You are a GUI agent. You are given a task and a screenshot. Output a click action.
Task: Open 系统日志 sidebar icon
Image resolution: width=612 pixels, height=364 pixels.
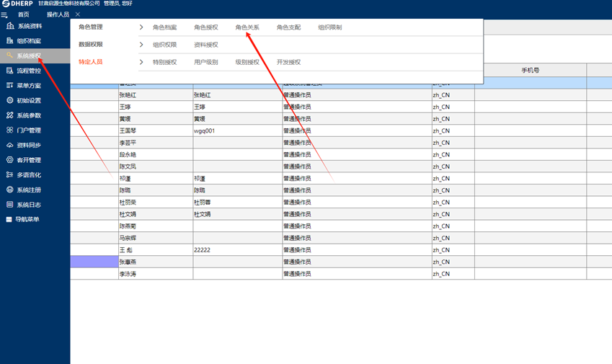pyautogui.click(x=10, y=205)
